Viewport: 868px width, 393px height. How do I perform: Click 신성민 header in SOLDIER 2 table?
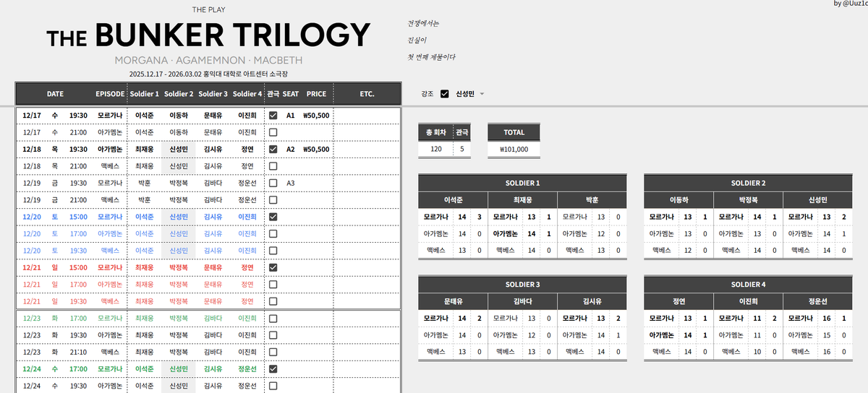coord(818,200)
